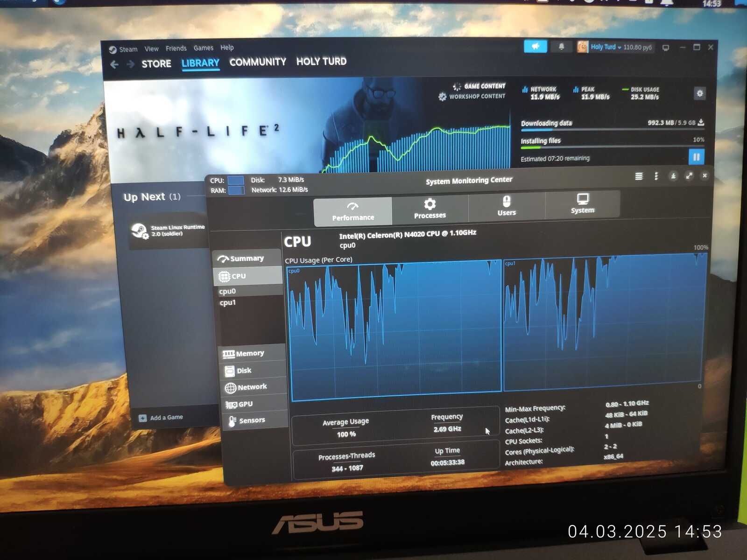747x560 pixels.
Task: Expand the Holy Turd account dropdown
Action: [620, 47]
